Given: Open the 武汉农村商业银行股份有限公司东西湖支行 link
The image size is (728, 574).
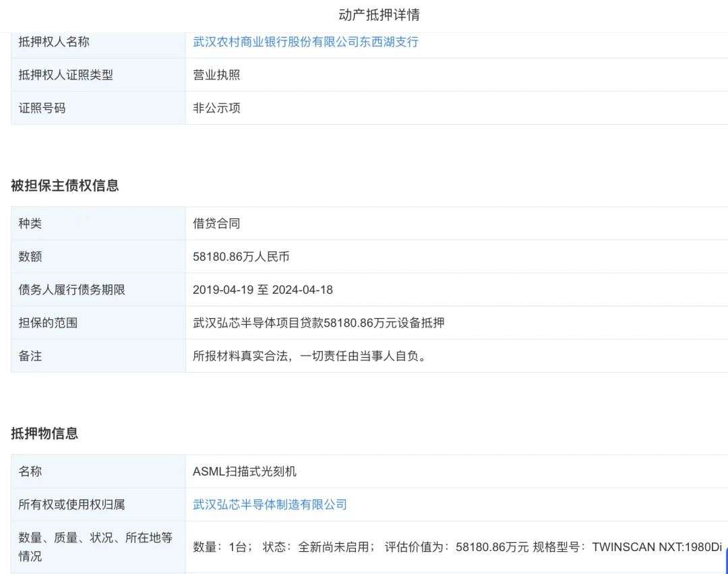Looking at the screenshot, I should [x=305, y=42].
